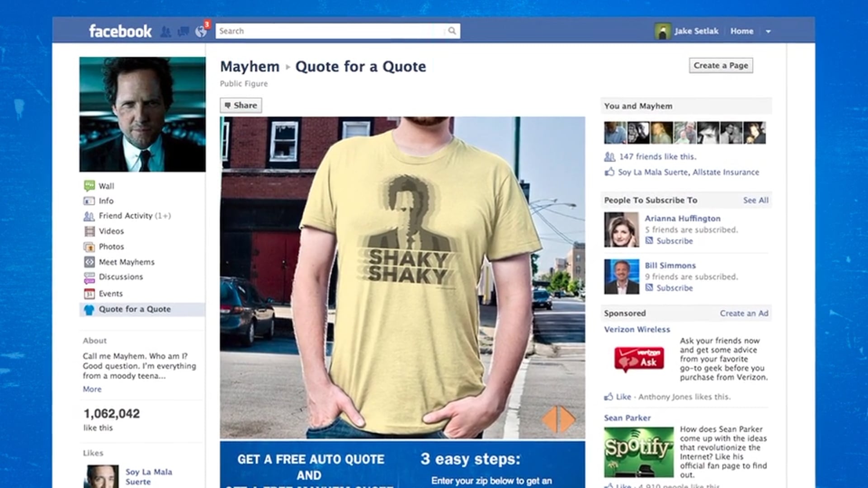Click the Friend Activity people icon
The height and width of the screenshot is (488, 868).
point(89,216)
